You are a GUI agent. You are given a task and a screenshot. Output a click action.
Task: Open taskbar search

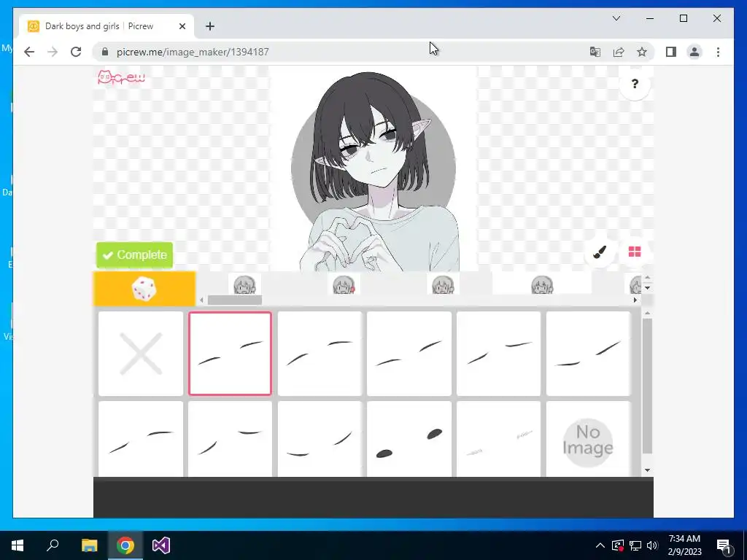pos(53,545)
